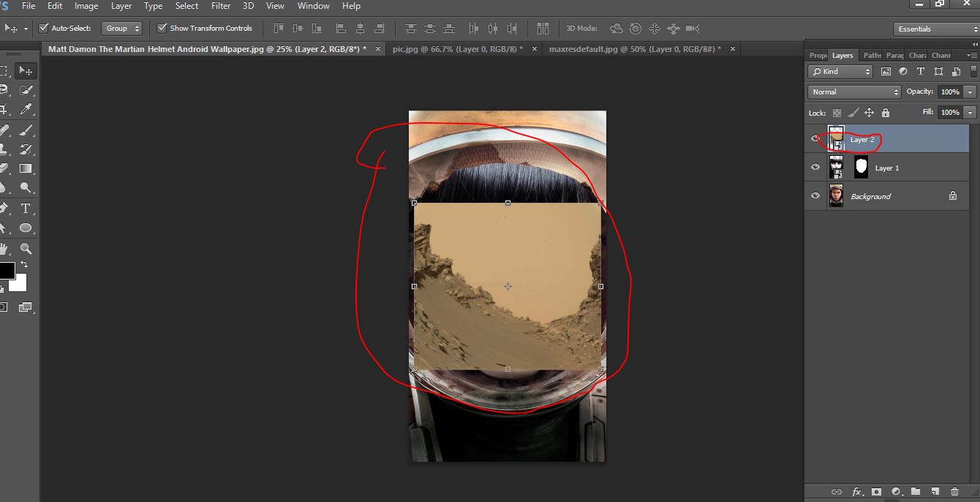The height and width of the screenshot is (502, 980).
Task: Select the Eyedropper tool
Action: (26, 109)
